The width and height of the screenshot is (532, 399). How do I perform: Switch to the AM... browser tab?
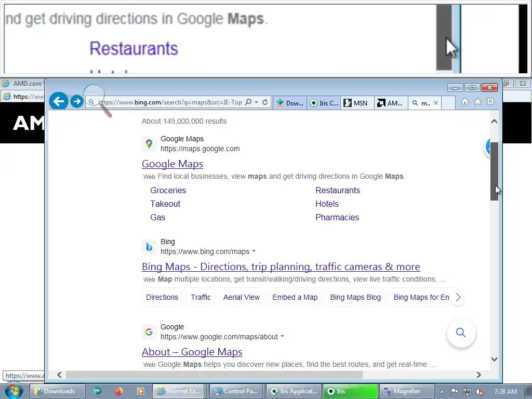[x=391, y=103]
